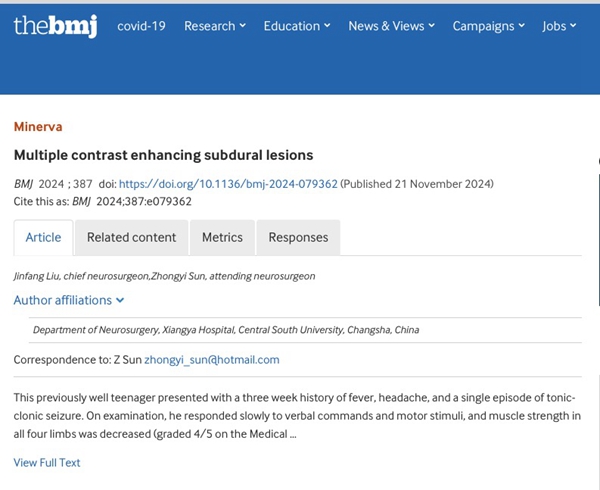Screen dimensions: 600x490
Task: Select the Article tab
Action: (43, 237)
